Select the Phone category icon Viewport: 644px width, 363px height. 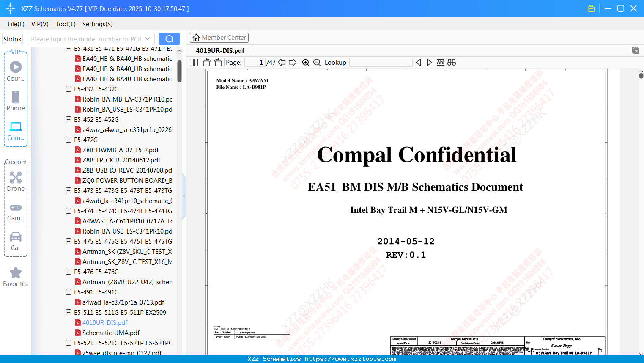[16, 101]
